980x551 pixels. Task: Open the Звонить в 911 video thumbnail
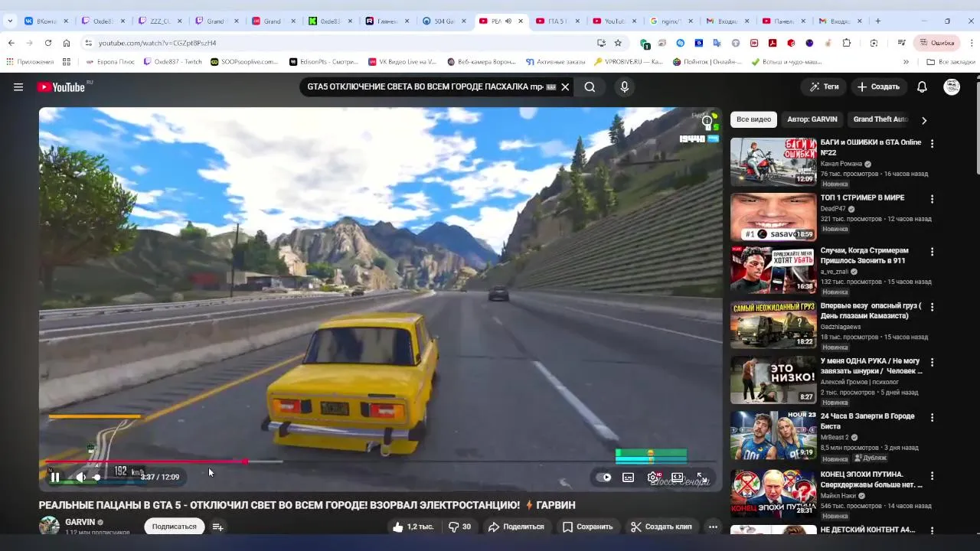click(773, 269)
